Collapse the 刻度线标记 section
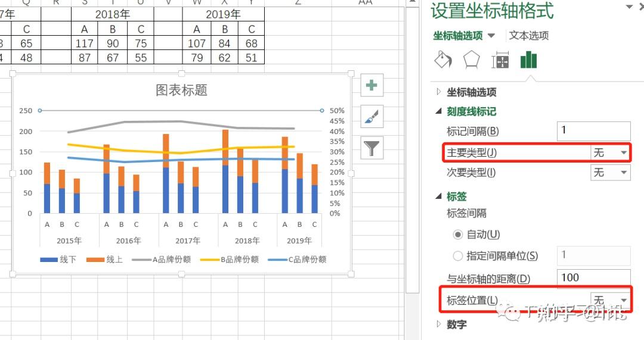The height and width of the screenshot is (340, 644). point(439,111)
